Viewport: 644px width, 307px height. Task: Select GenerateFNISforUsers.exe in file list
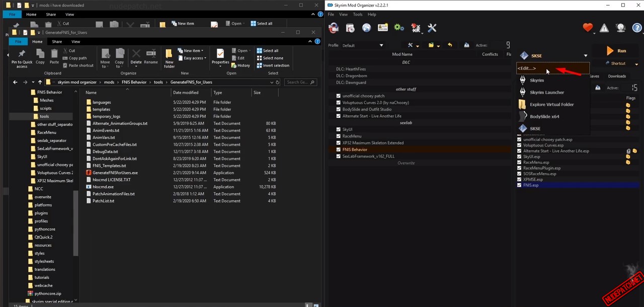click(x=115, y=173)
